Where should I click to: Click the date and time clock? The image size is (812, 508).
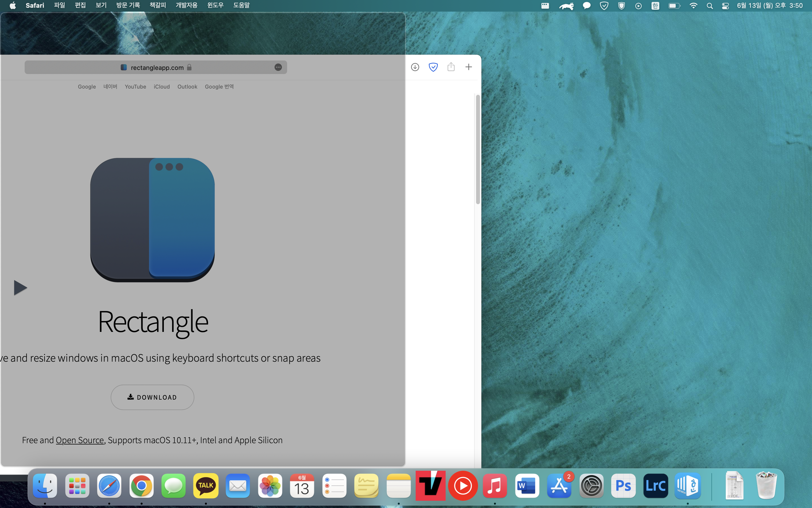coord(770,5)
